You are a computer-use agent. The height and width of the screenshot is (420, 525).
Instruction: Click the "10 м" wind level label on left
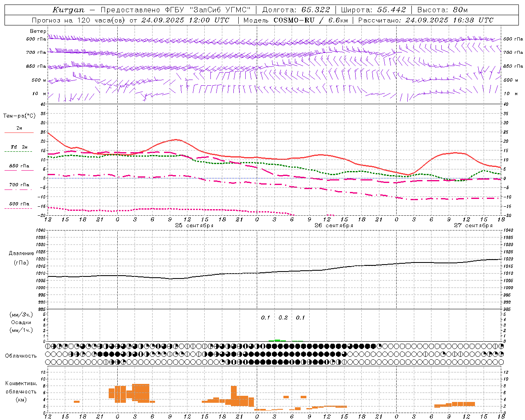pyautogui.click(x=39, y=94)
